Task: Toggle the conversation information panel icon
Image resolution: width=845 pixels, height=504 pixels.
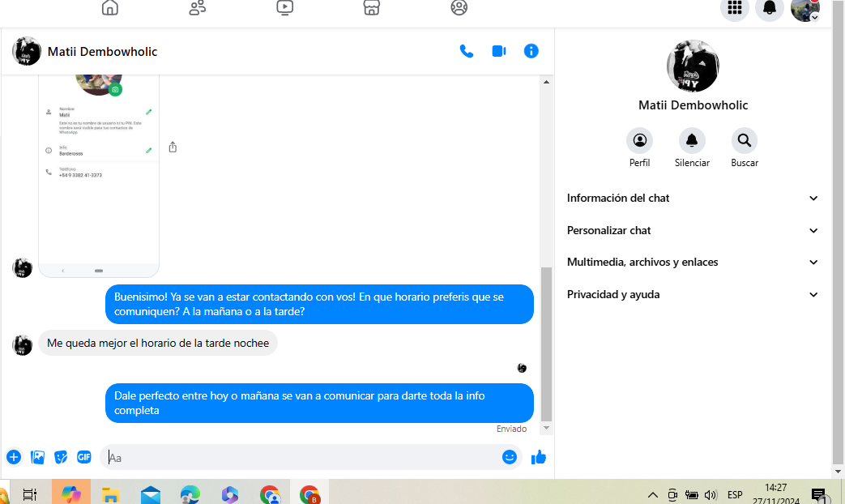Action: pos(531,51)
